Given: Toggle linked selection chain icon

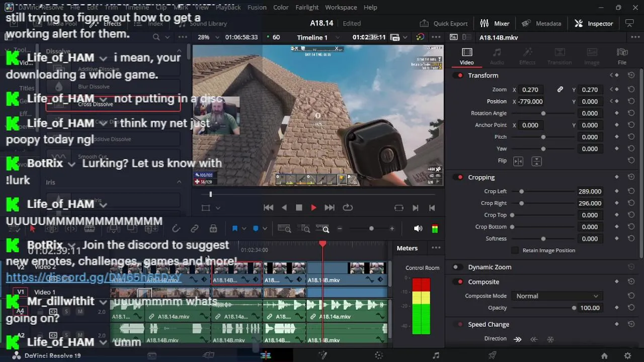Looking at the screenshot, I should coord(194,229).
